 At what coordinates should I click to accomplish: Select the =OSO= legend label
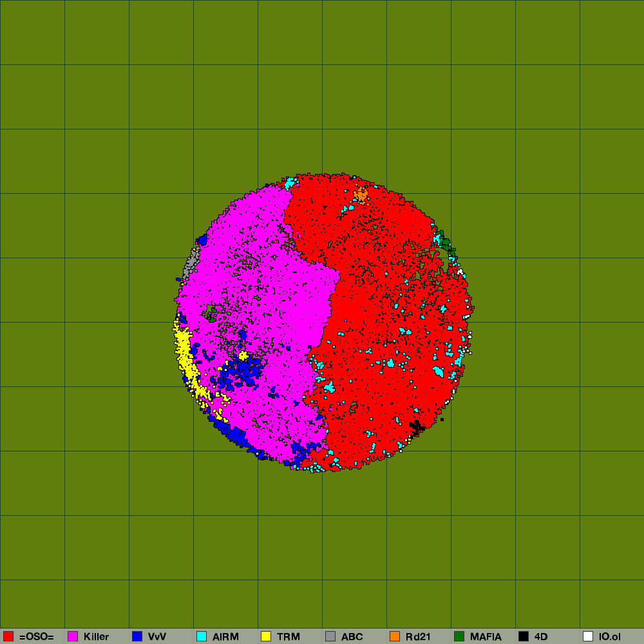37,637
